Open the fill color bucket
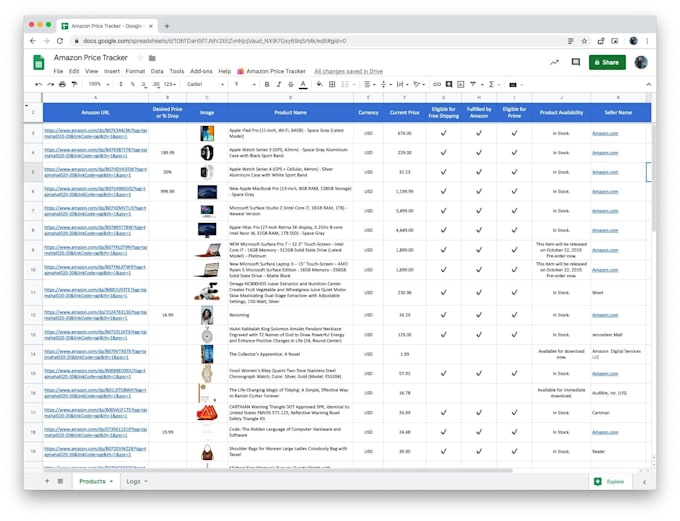This screenshot has width=680, height=521. [x=319, y=84]
